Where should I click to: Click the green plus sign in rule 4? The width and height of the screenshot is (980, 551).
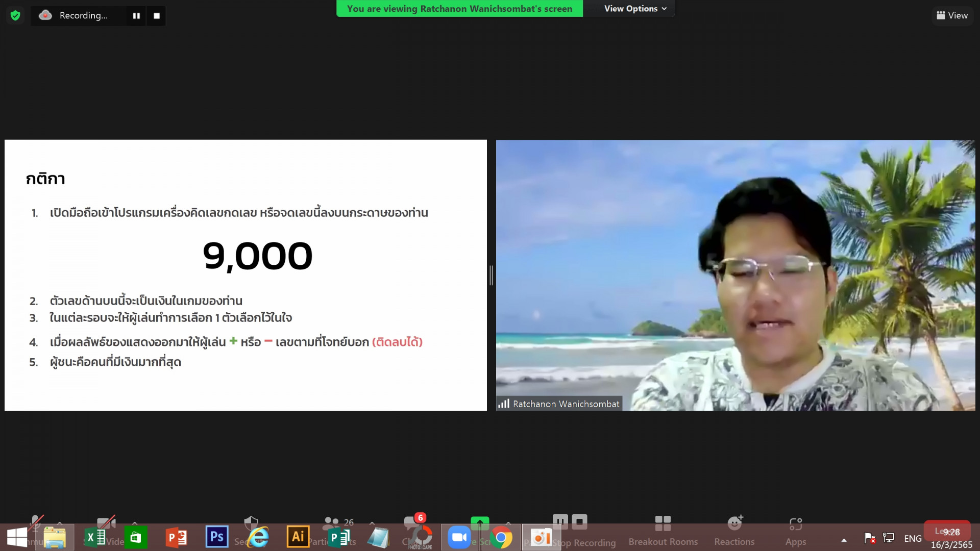[x=233, y=341]
